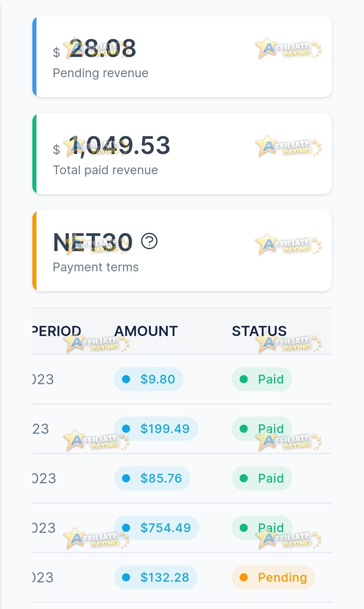
Task: Open the $132.28 amount badge
Action: 156,577
